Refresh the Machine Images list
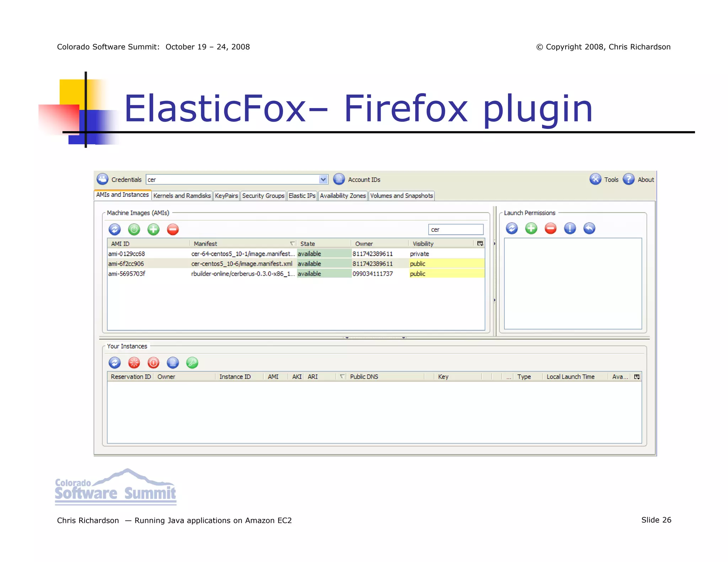728x562 pixels. (114, 229)
